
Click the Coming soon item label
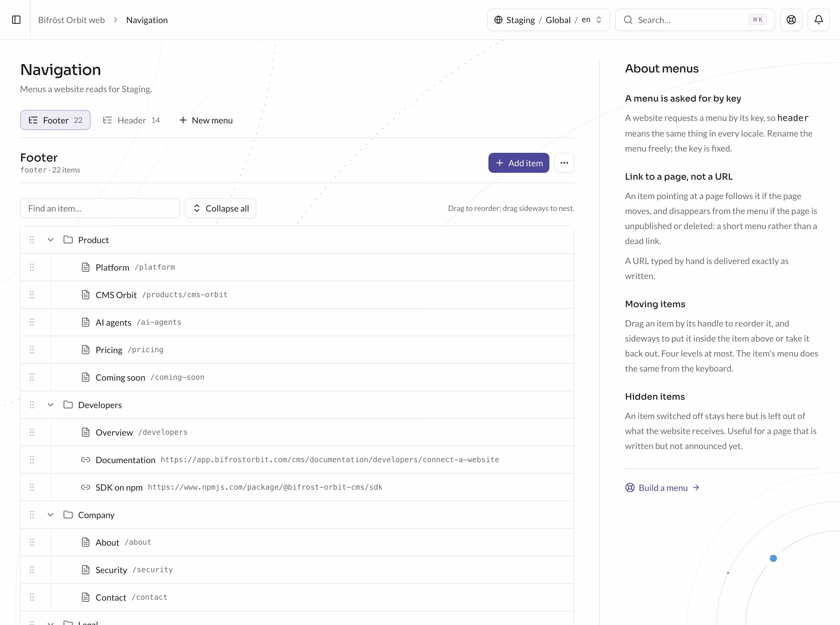pyautogui.click(x=120, y=377)
